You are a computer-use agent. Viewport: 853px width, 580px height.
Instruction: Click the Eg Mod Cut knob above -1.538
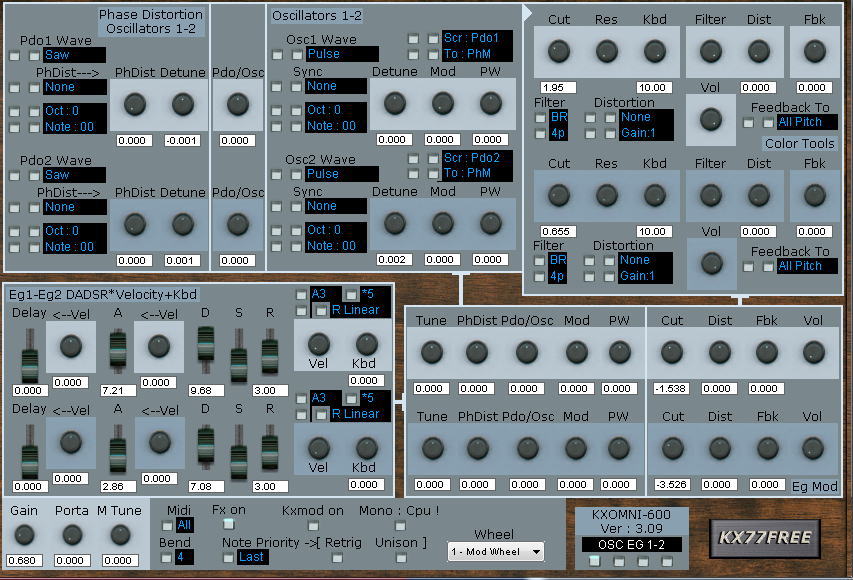click(671, 352)
